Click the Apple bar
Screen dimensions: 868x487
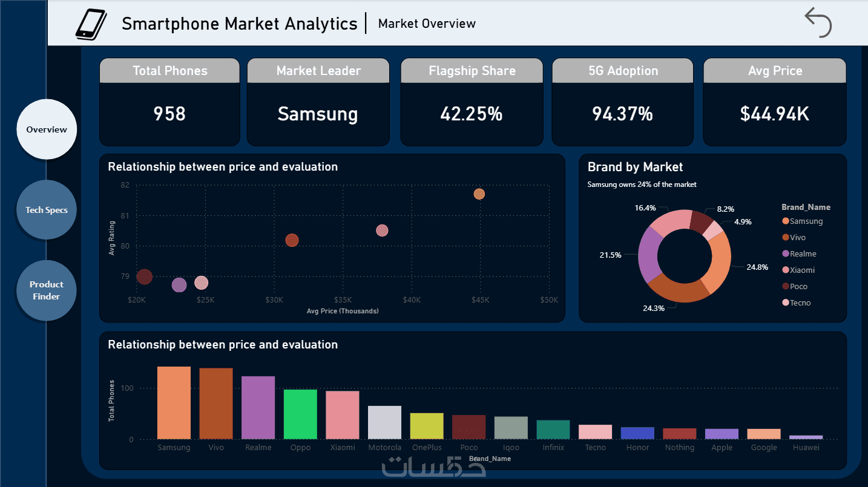pyautogui.click(x=722, y=434)
